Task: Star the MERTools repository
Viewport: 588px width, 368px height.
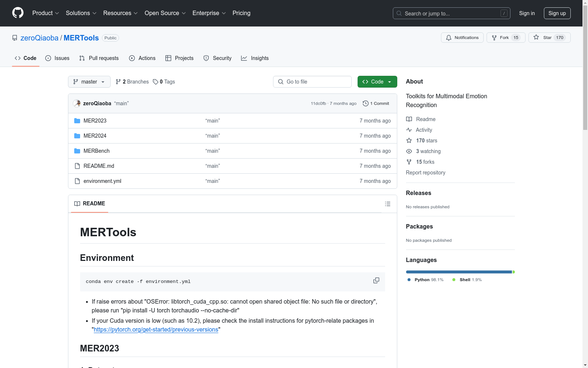Action: (549, 38)
